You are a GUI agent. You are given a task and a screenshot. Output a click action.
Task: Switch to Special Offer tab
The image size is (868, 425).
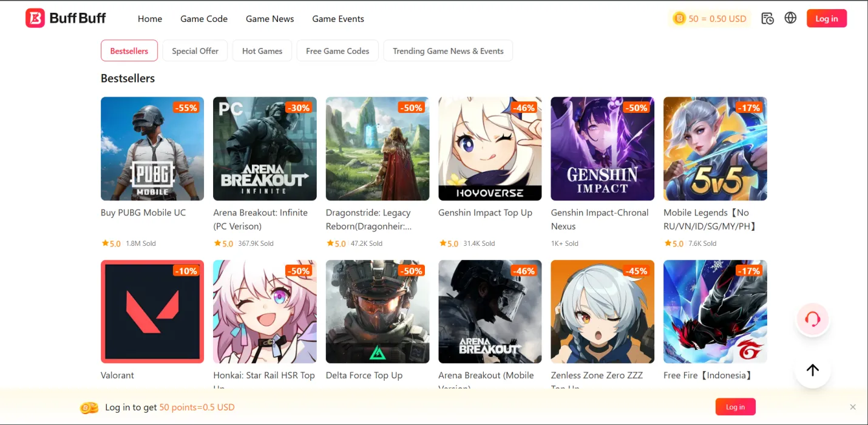[x=195, y=51]
